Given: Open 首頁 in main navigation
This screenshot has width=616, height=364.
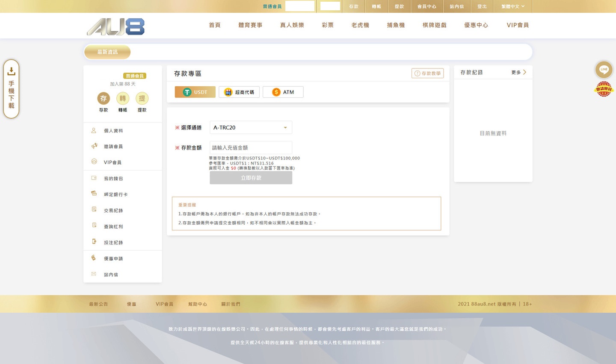Looking at the screenshot, I should 215,25.
